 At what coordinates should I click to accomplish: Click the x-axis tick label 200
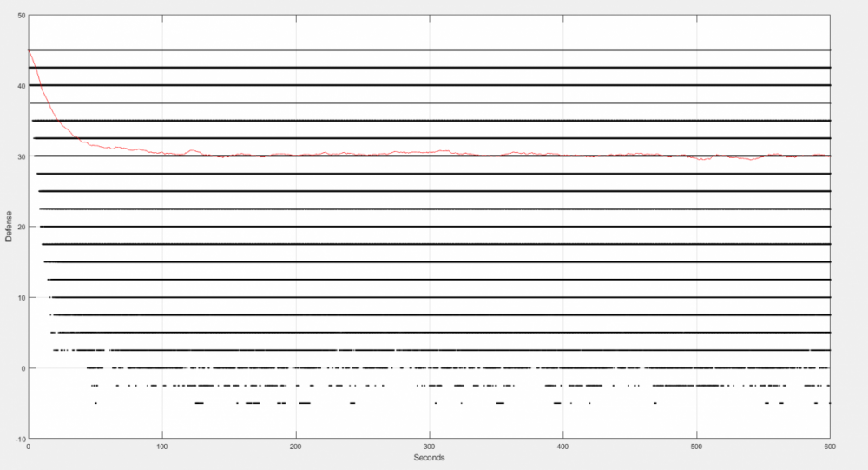click(x=295, y=447)
